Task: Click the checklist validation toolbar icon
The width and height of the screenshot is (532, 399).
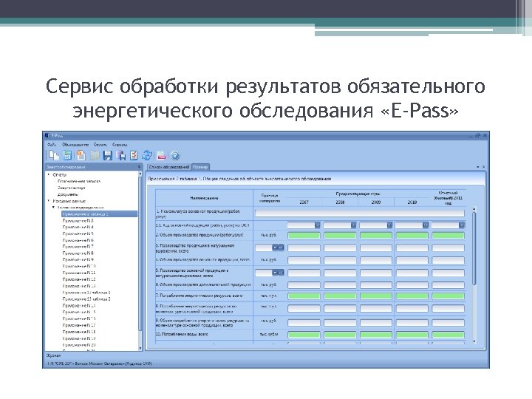Action: pos(134,155)
